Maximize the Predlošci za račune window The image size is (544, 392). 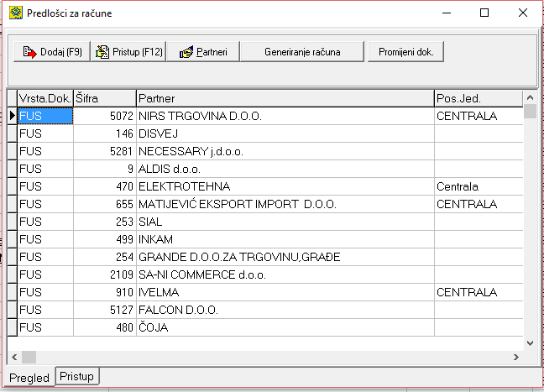coord(484,13)
